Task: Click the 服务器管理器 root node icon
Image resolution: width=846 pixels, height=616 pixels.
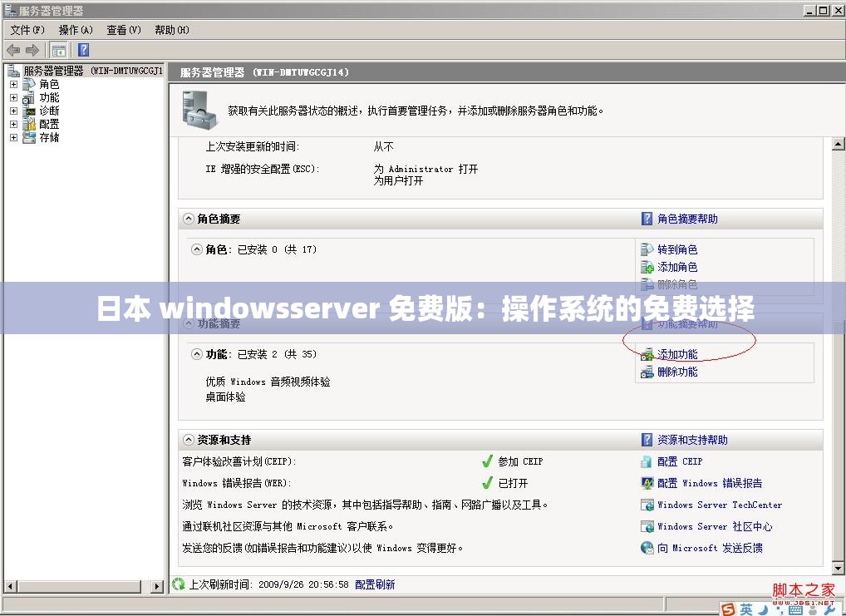Action: 13,71
